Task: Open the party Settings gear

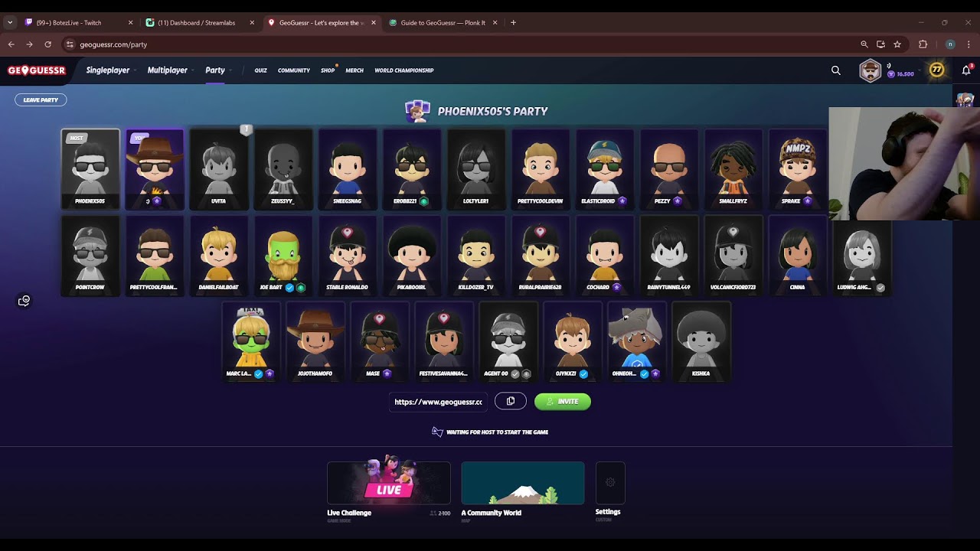Action: (610, 483)
